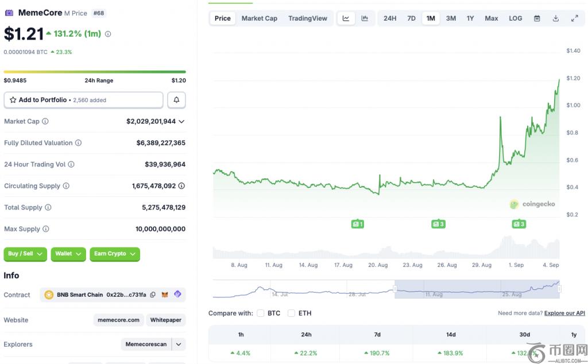588x364 pixels.
Task: Click the MetaMask fox icon
Action: [165, 295]
